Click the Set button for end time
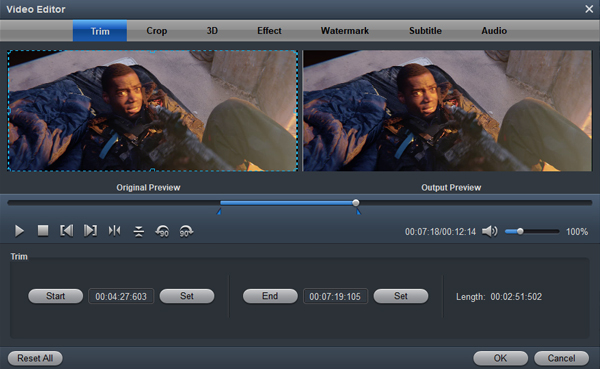Image resolution: width=600 pixels, height=369 pixels. [401, 296]
